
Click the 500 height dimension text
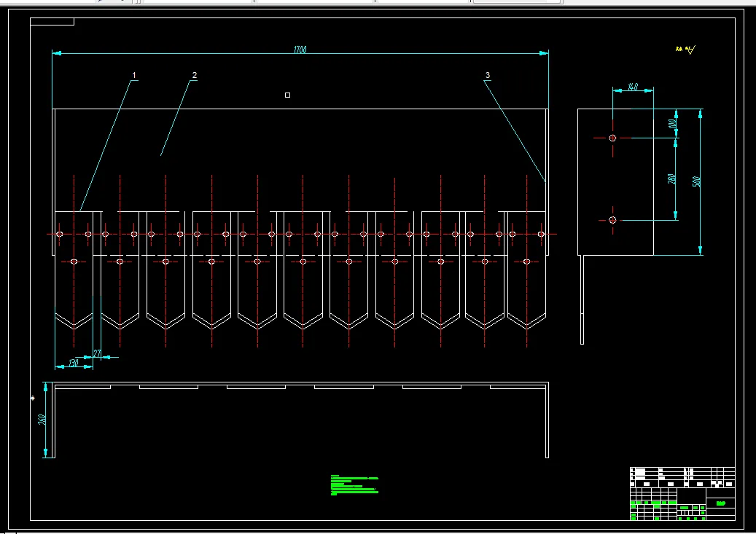click(696, 181)
